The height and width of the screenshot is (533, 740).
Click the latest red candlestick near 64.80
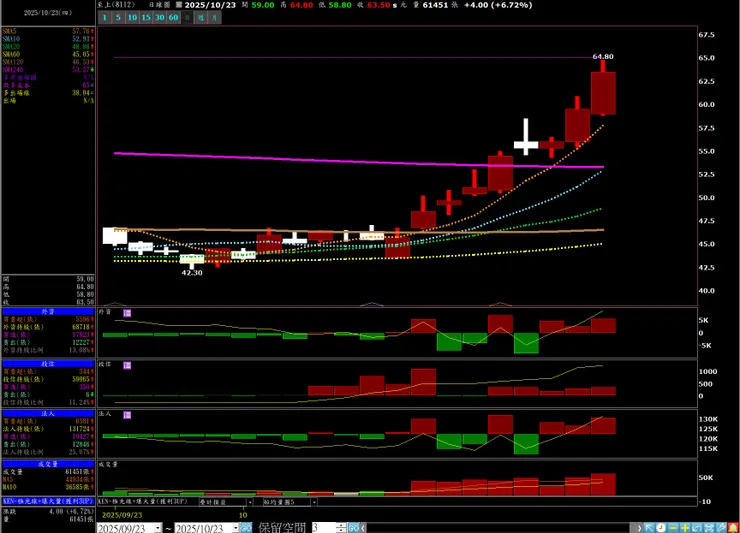[603, 93]
